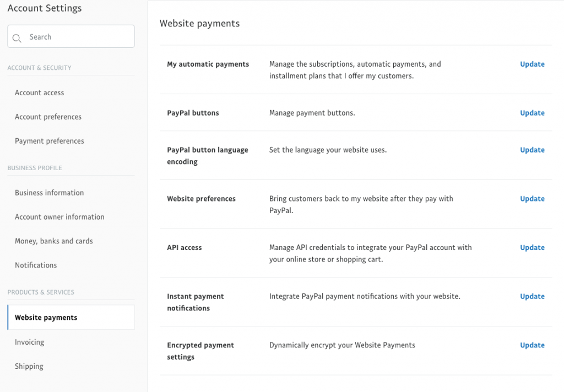Click Update next to API access
Screen dimensions: 564x392
click(x=532, y=247)
